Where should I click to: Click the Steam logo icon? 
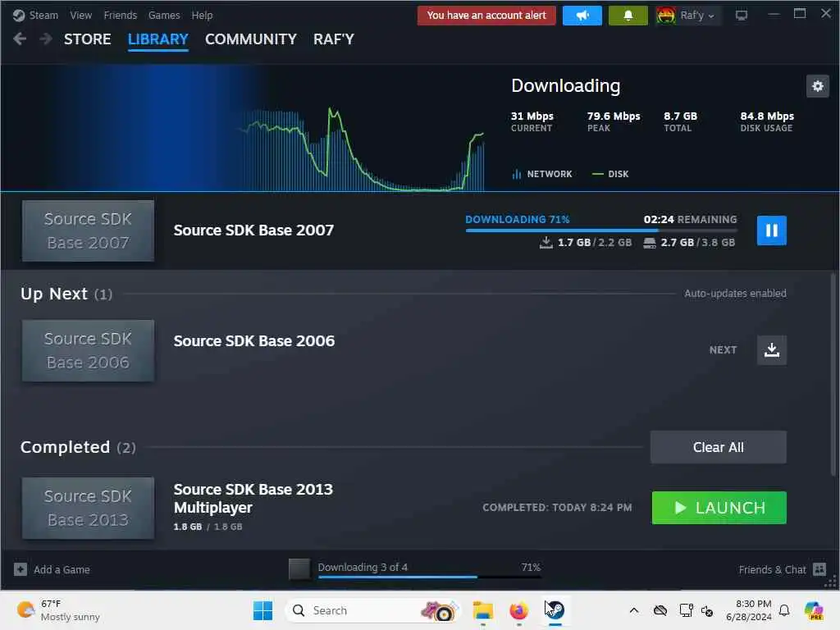coord(19,15)
